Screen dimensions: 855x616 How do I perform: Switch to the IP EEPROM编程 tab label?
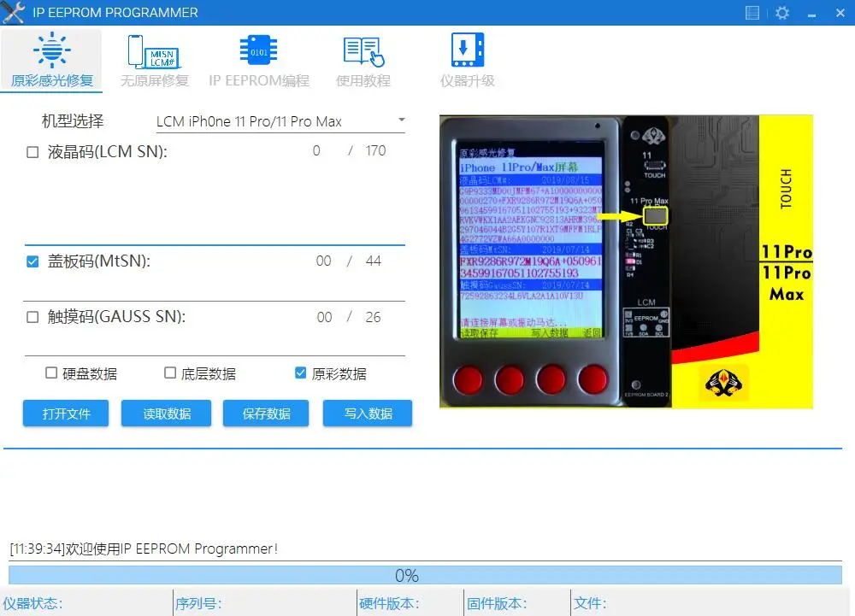click(x=259, y=80)
